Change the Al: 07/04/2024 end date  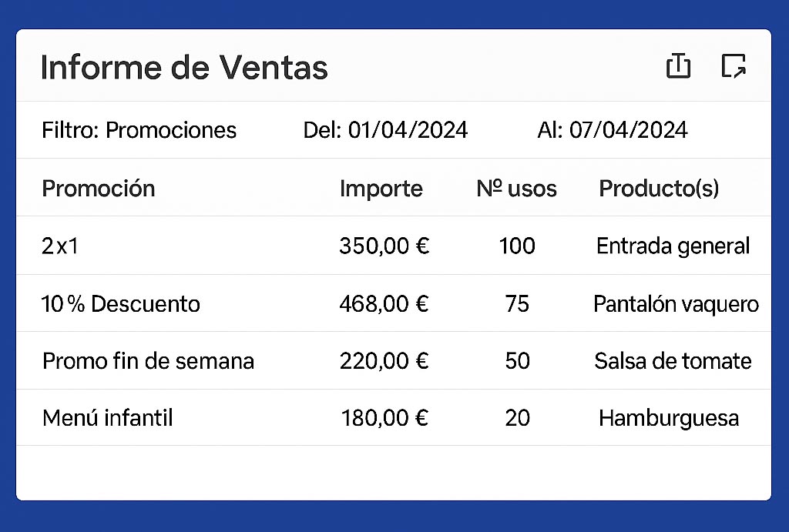pyautogui.click(x=613, y=130)
